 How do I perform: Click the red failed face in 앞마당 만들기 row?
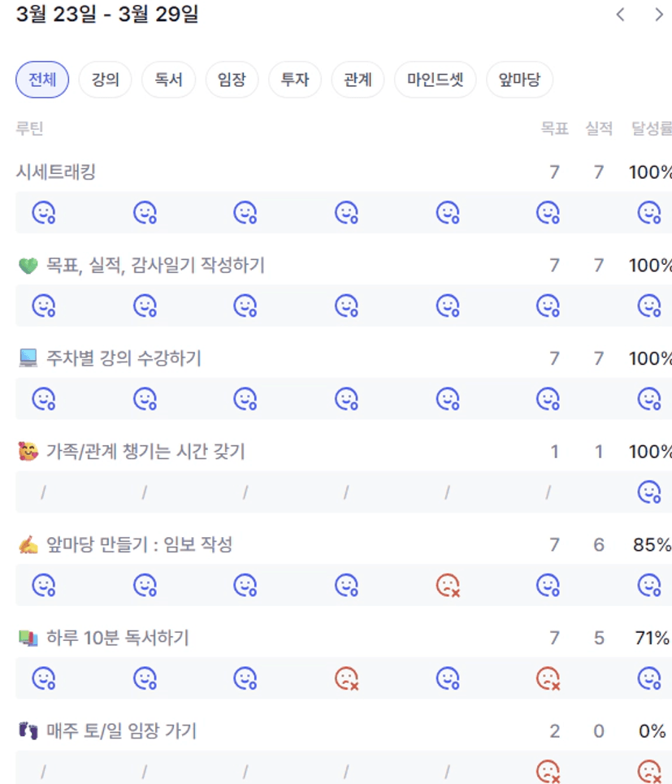click(448, 585)
